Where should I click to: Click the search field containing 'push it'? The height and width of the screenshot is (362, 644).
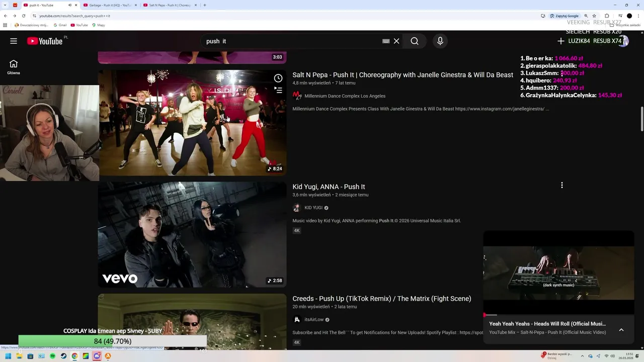tap(292, 41)
